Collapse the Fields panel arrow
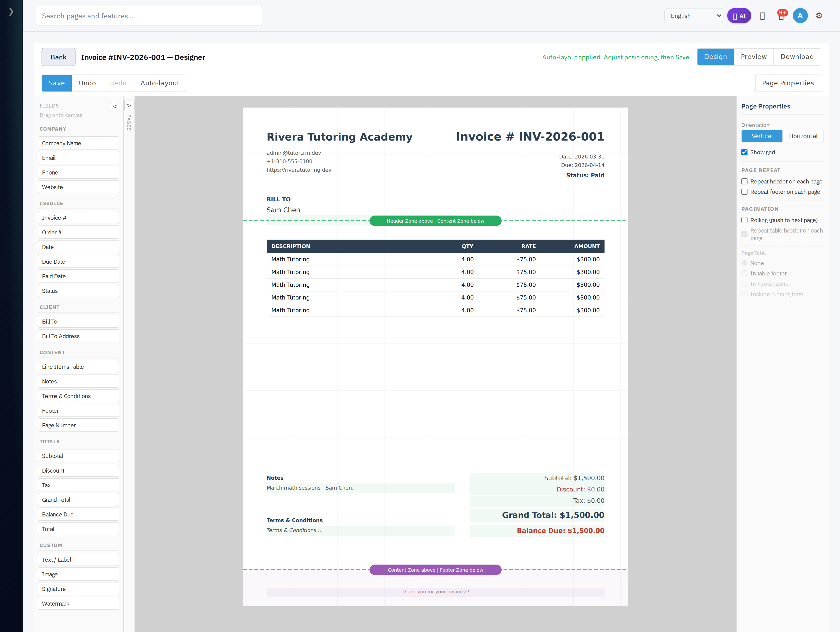840x632 pixels. (x=114, y=107)
